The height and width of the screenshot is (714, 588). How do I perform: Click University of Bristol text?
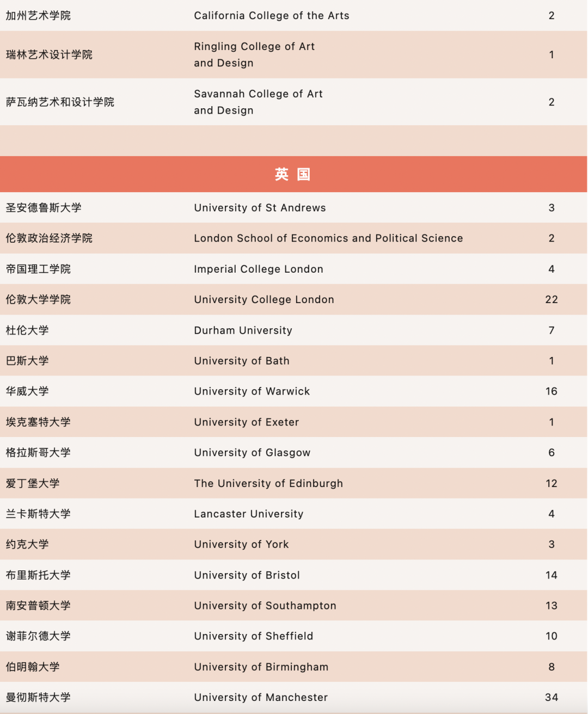tap(247, 576)
